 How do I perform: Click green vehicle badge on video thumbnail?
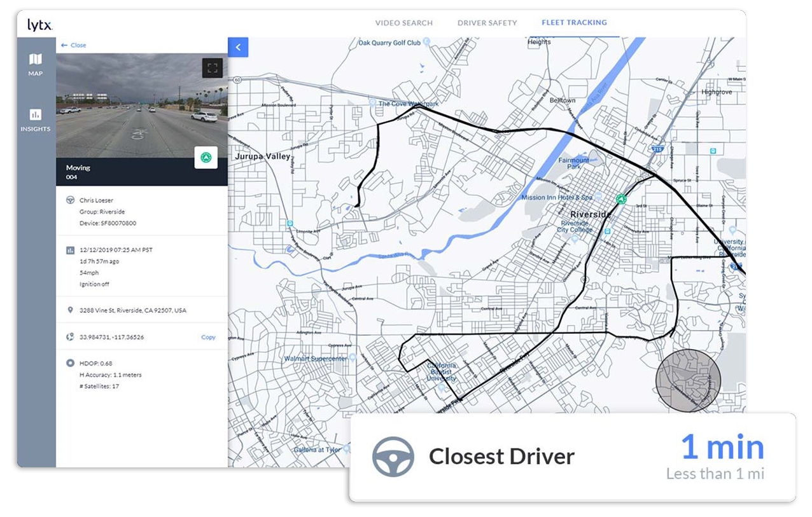coord(206,157)
